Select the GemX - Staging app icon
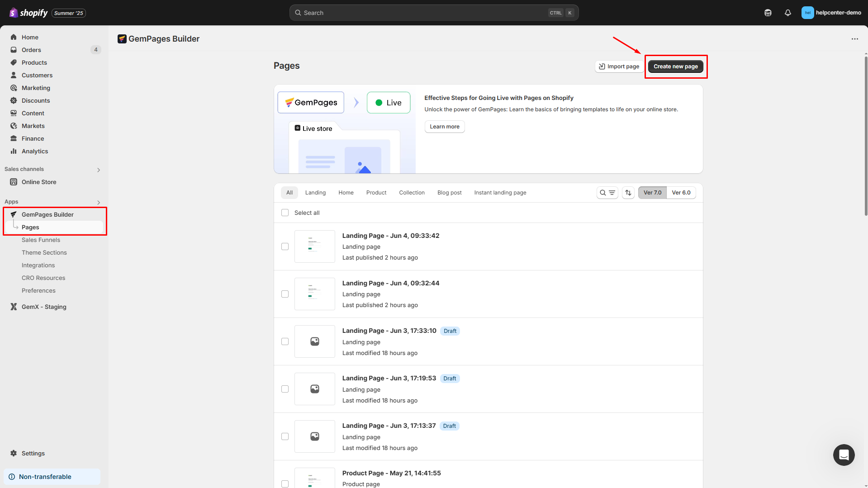Screen dimensions: 868x488 click(14, 307)
